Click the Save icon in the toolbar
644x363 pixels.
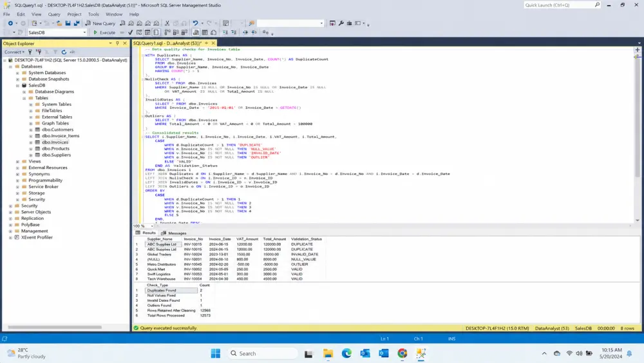(x=68, y=23)
